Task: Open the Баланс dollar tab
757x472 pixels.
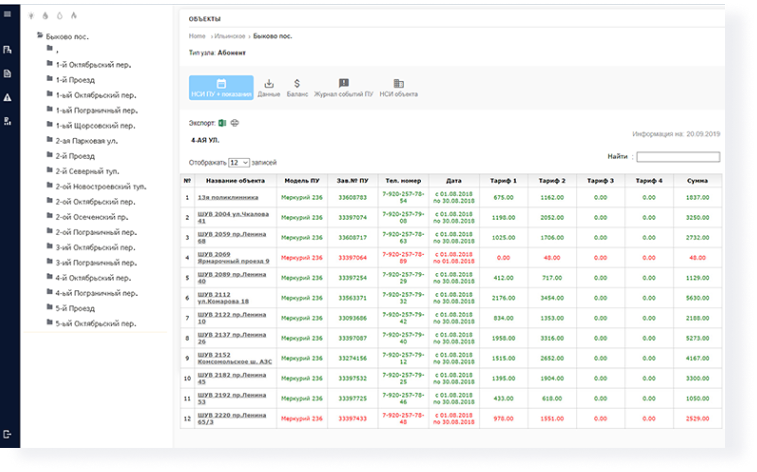Action: click(297, 88)
